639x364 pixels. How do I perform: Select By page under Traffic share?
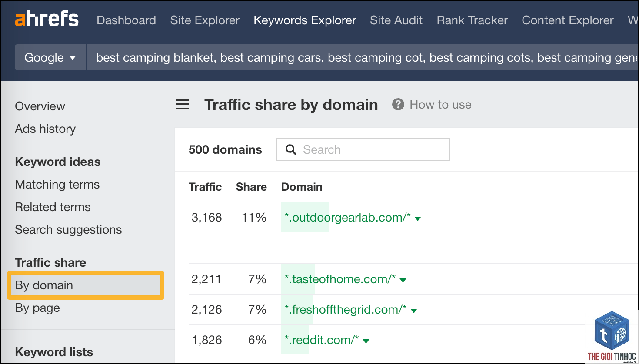(x=37, y=308)
